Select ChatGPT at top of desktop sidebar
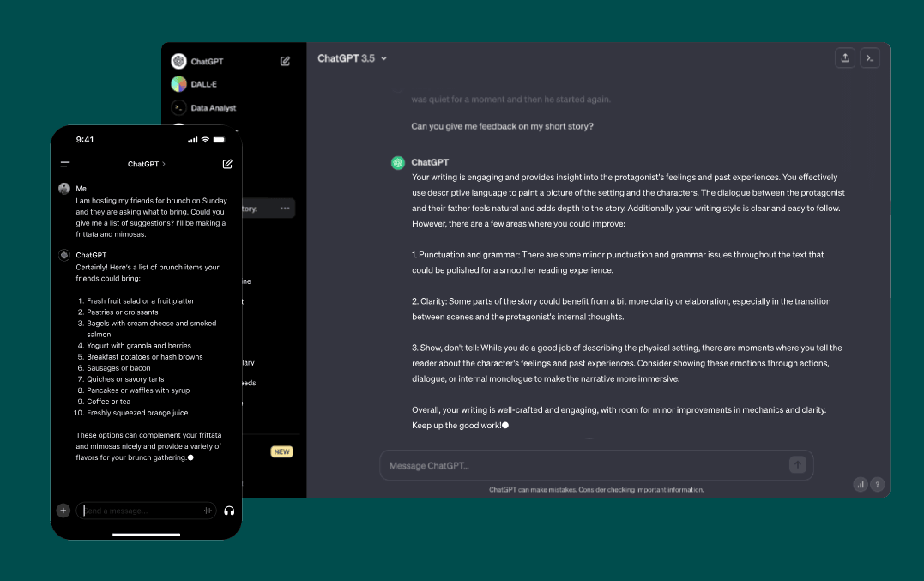The height and width of the screenshot is (581, 924). 207,62
